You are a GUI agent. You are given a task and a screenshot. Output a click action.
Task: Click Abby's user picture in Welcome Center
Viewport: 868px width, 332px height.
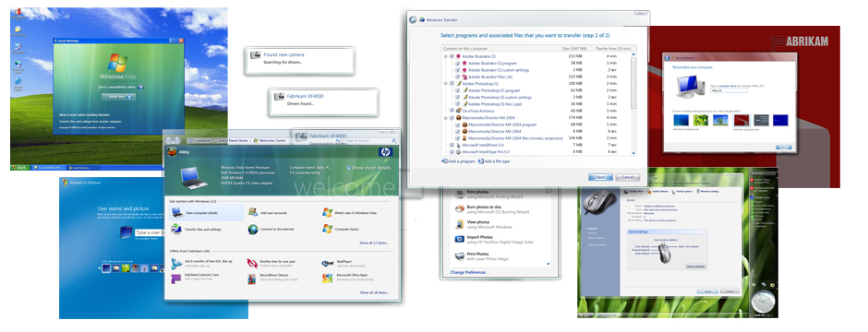click(171, 152)
